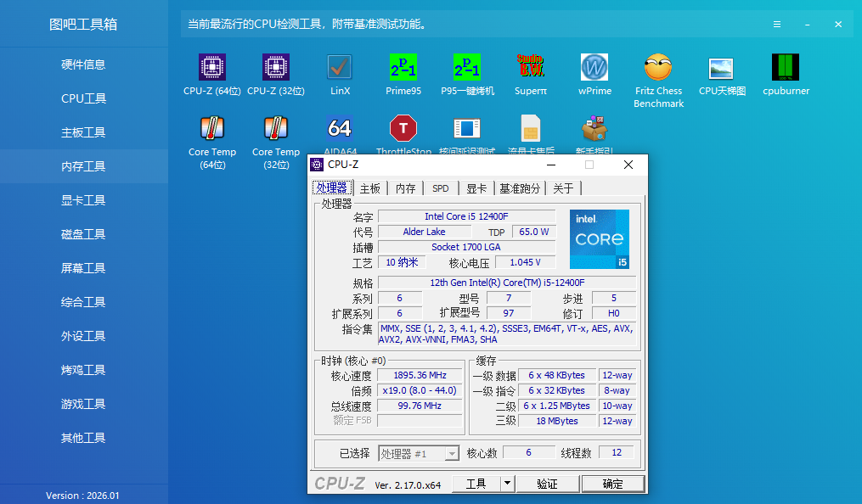This screenshot has width=862, height=504.
Task: Launch Fritz Chess Benchmark
Action: (x=658, y=68)
